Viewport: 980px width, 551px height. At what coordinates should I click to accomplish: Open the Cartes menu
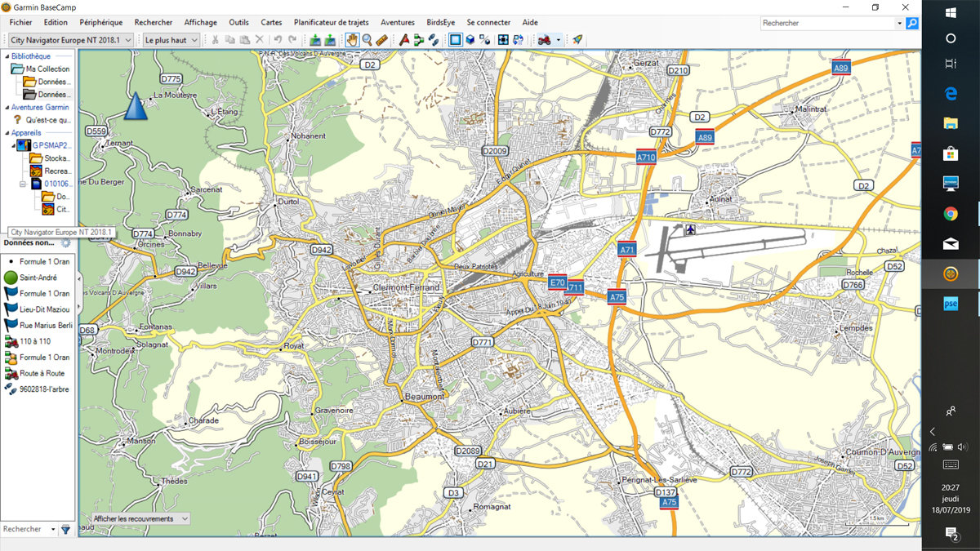tap(271, 22)
